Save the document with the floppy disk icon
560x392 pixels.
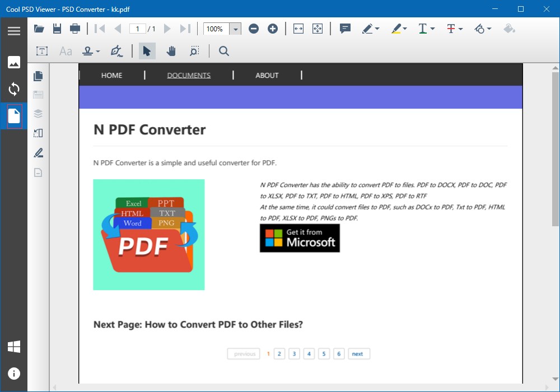pyautogui.click(x=57, y=29)
